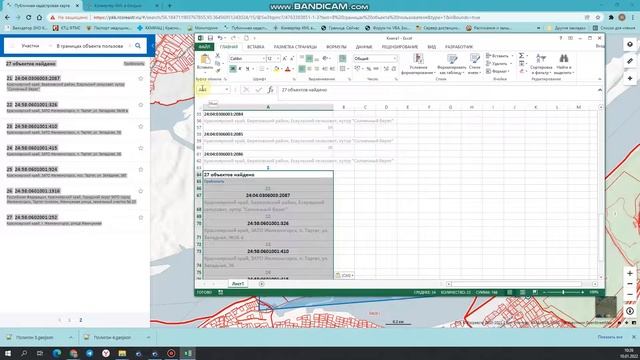Expand the formula bar chevron

point(600,90)
